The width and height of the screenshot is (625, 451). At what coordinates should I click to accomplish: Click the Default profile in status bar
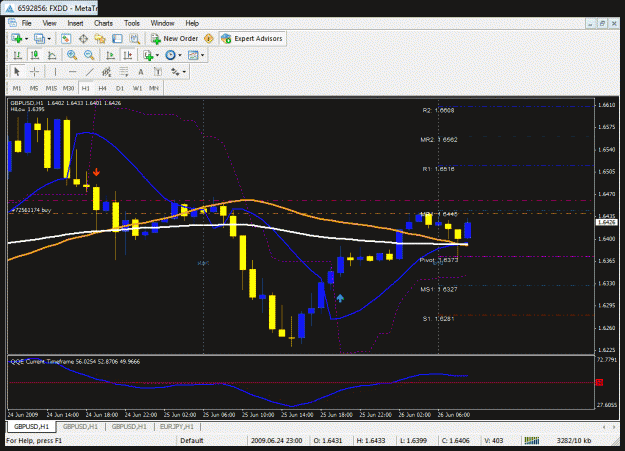tap(192, 441)
